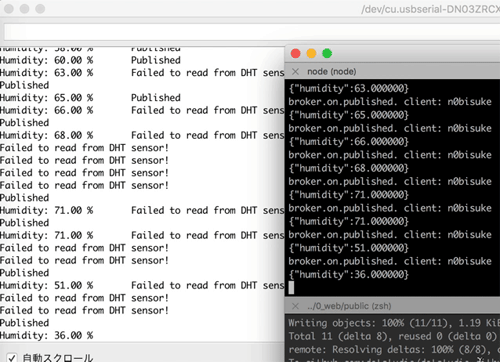Click the Humidity: 36.00 % serial line

(47, 335)
